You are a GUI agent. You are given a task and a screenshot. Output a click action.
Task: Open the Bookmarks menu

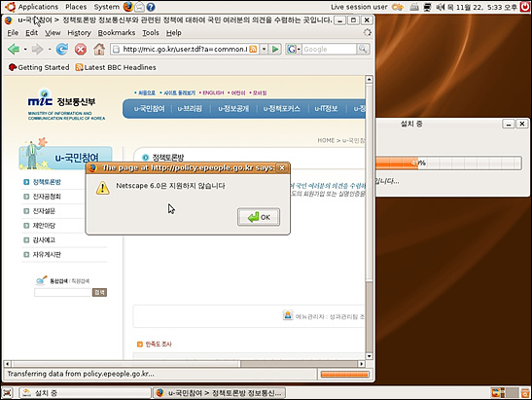coord(117,32)
